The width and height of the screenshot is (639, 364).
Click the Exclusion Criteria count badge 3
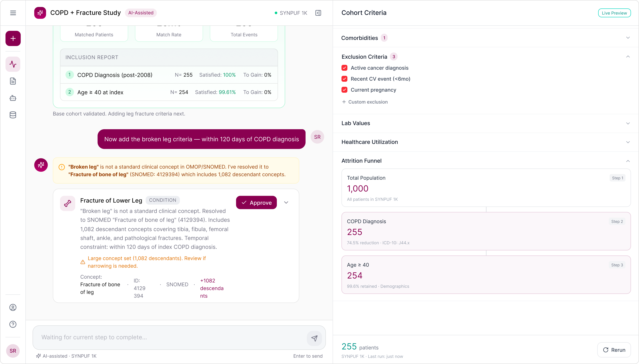coord(394,57)
